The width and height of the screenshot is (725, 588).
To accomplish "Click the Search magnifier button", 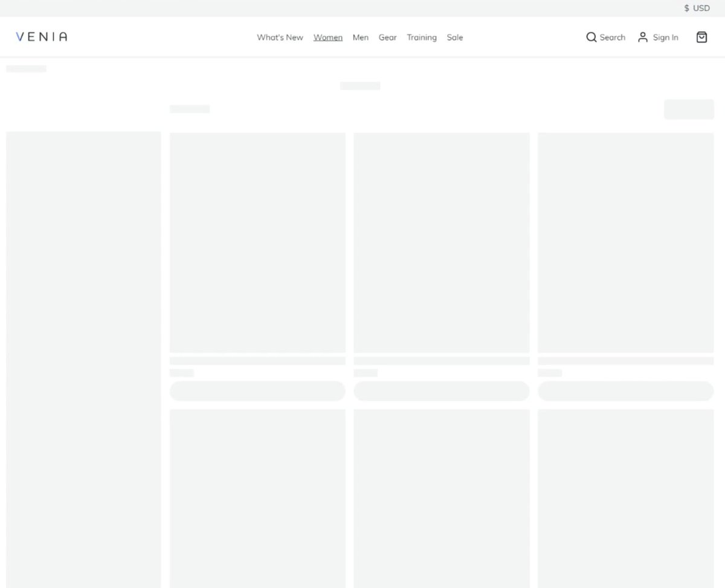I will [x=605, y=37].
